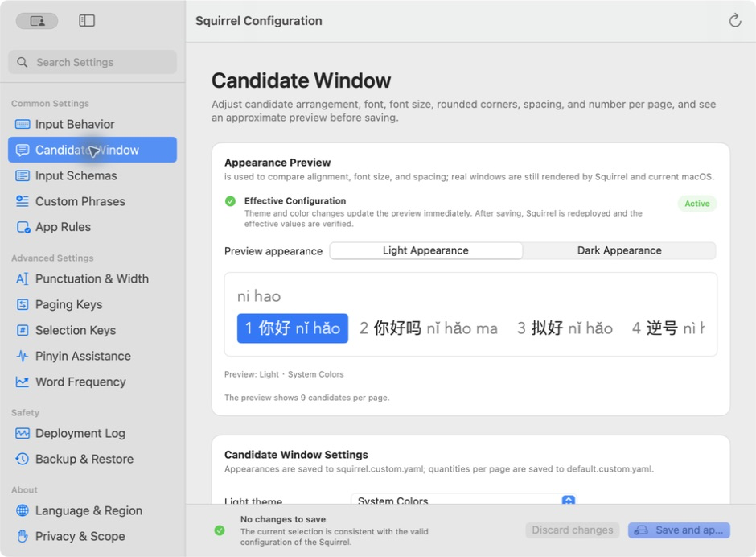Open Paging Keys settings

[x=92, y=304]
